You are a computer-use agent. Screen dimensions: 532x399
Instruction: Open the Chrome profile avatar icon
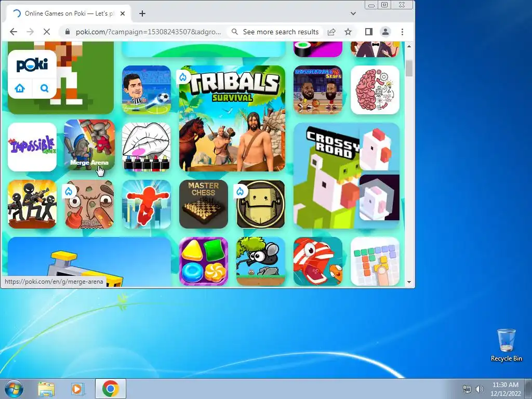tap(385, 32)
